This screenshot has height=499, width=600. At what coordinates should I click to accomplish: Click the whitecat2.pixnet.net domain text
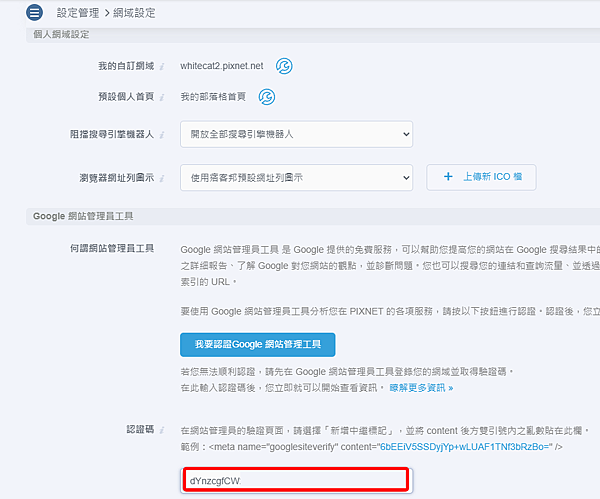pyautogui.click(x=222, y=66)
